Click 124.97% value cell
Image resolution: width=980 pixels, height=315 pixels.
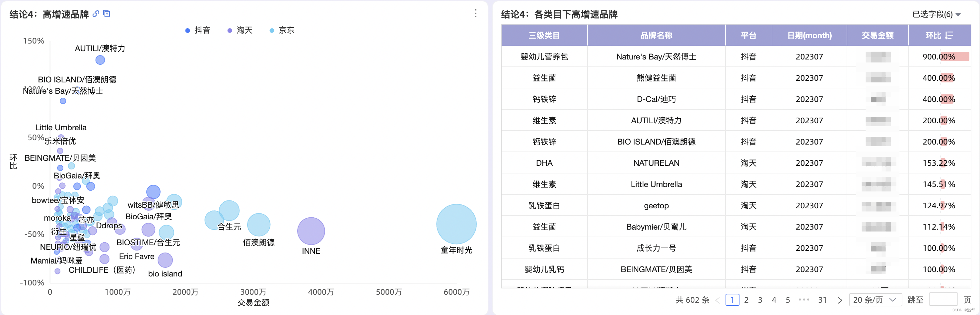pyautogui.click(x=939, y=206)
